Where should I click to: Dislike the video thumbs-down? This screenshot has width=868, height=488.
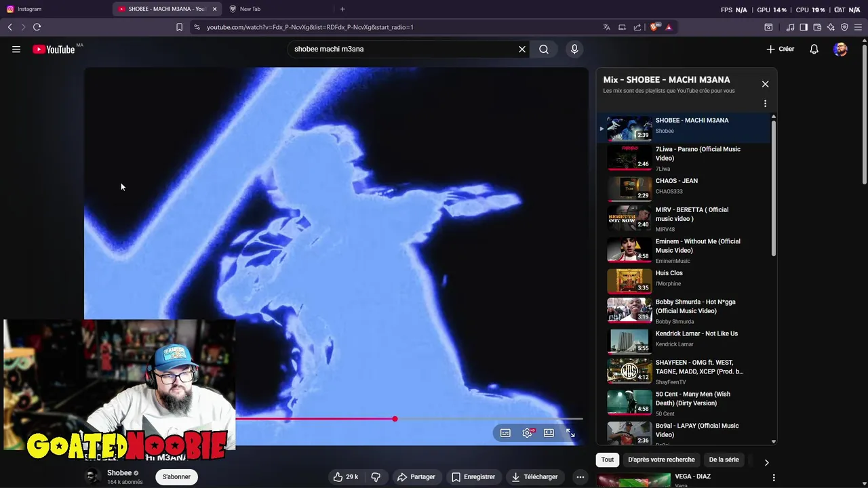point(376,476)
